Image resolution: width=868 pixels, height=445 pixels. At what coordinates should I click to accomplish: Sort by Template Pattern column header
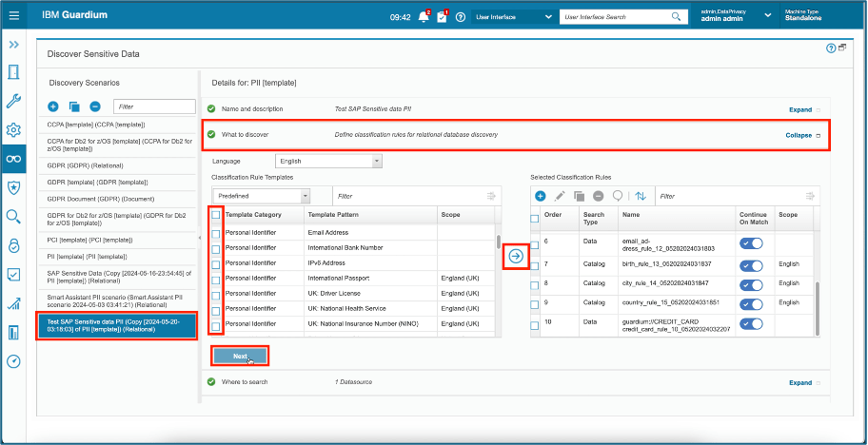coord(333,215)
